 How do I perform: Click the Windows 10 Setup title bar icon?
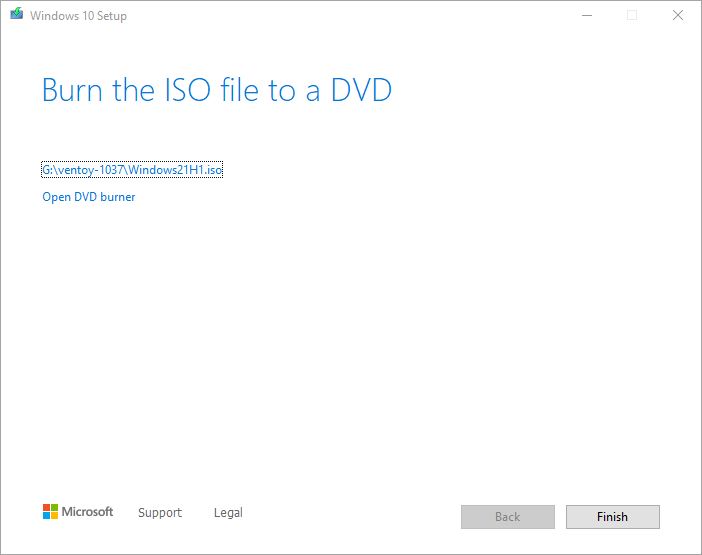tap(17, 14)
